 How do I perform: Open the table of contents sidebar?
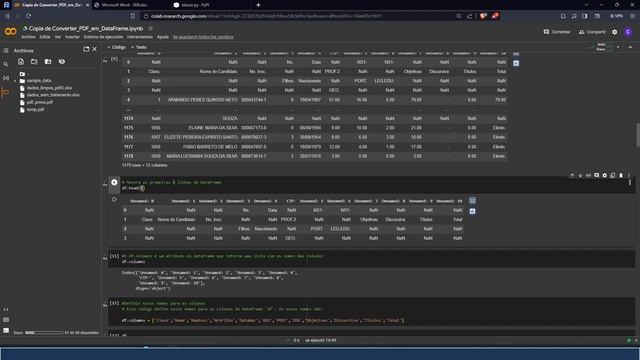pyautogui.click(x=6, y=51)
